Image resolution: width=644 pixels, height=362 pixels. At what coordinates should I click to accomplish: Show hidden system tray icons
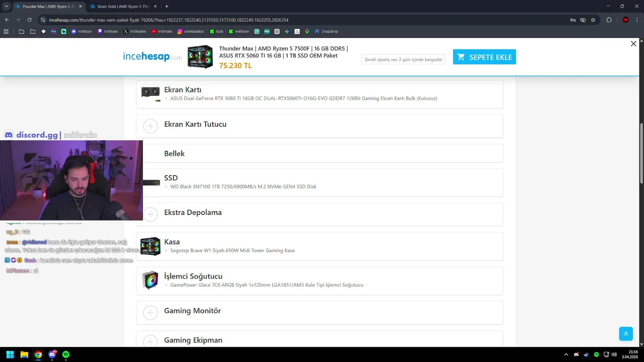tap(566, 354)
